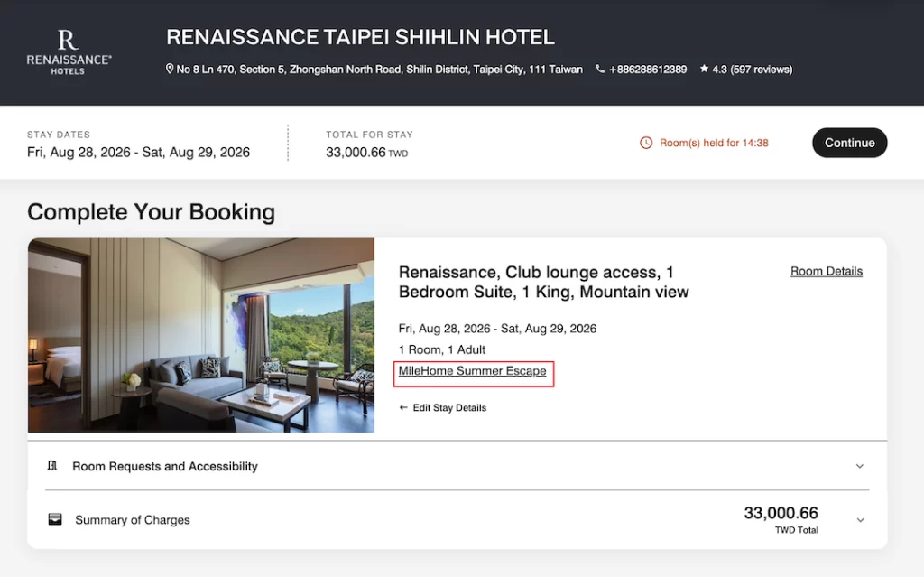This screenshot has width=924, height=577.
Task: Click the Summary of Charges wallet icon
Action: tap(55, 519)
